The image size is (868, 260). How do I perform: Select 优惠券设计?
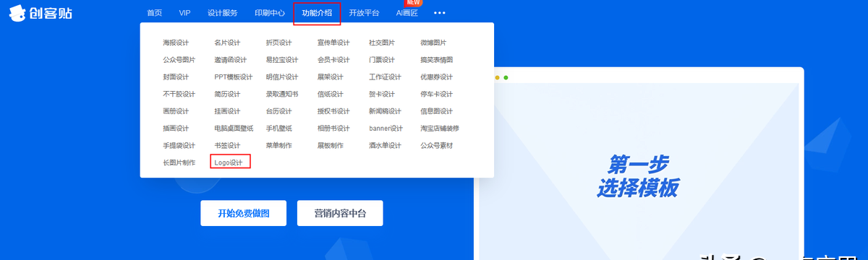point(436,77)
